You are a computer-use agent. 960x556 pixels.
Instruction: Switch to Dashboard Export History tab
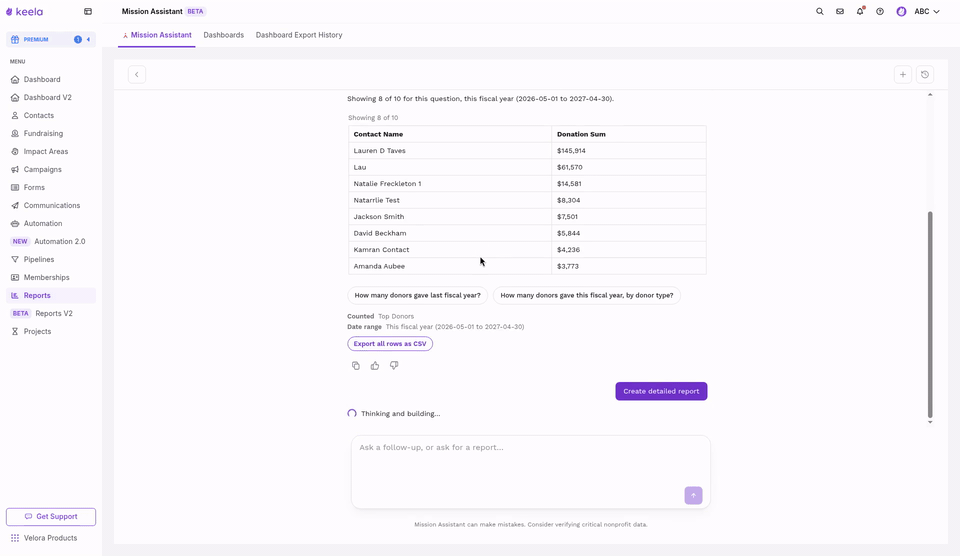[299, 35]
